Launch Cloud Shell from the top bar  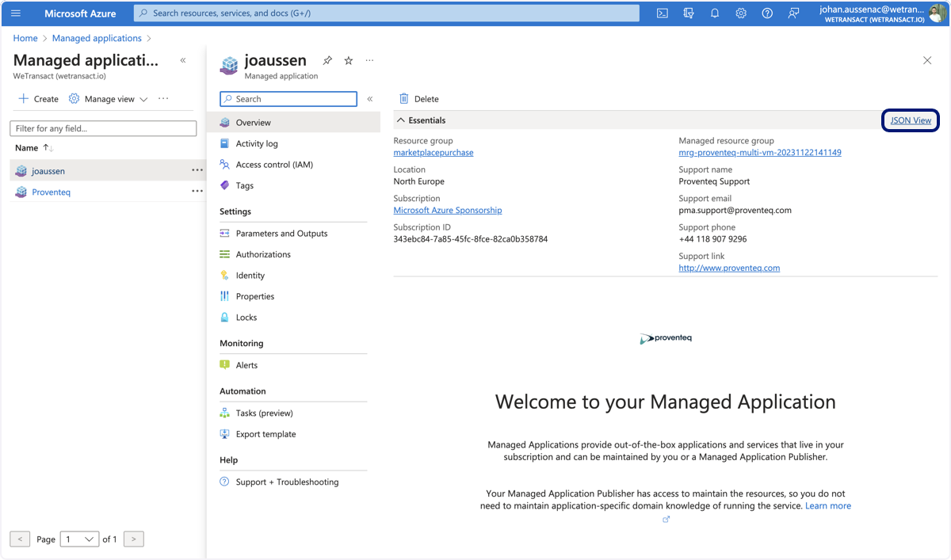pyautogui.click(x=662, y=13)
